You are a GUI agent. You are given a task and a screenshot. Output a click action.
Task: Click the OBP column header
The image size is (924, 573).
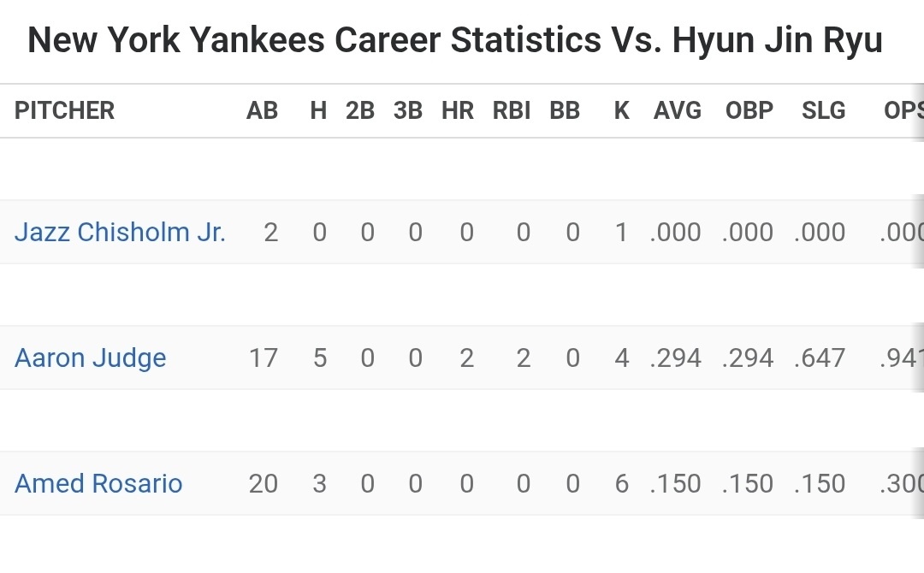pos(749,110)
